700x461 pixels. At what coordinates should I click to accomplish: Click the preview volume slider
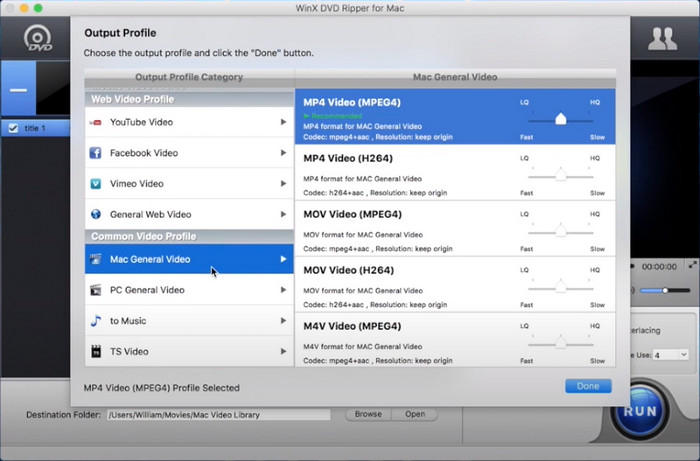pos(665,291)
